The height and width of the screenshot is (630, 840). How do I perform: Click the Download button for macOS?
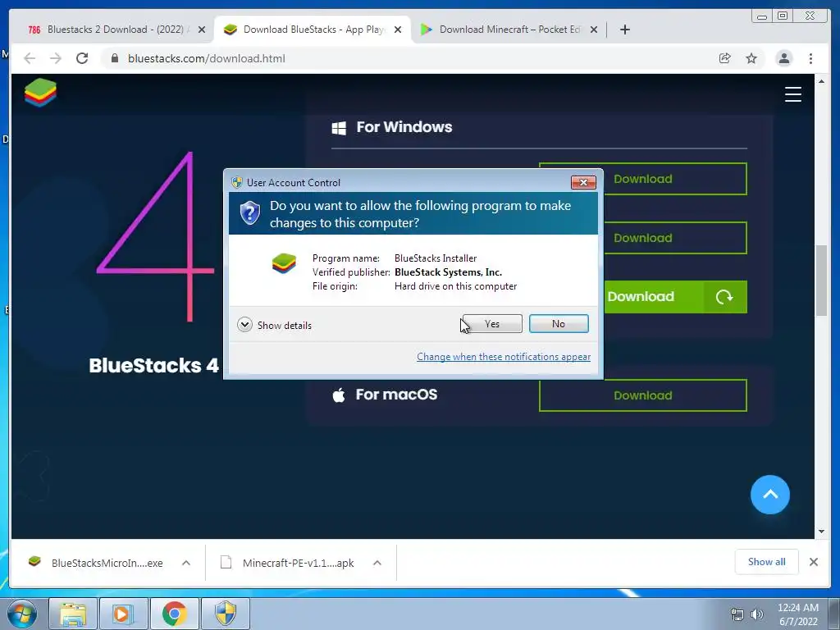pos(643,395)
